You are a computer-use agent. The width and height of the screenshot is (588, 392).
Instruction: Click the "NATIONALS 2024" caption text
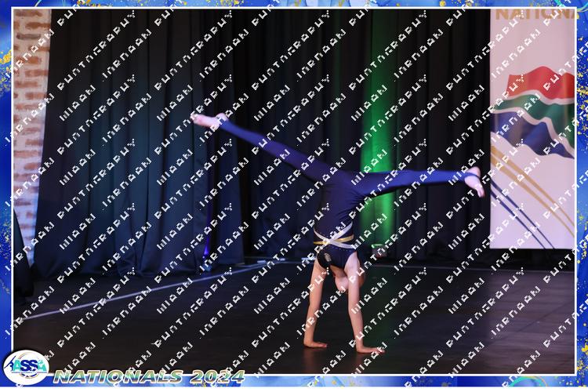[149, 376]
